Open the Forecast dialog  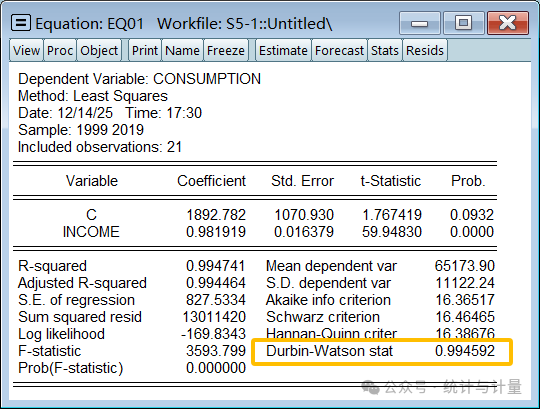[x=339, y=51]
